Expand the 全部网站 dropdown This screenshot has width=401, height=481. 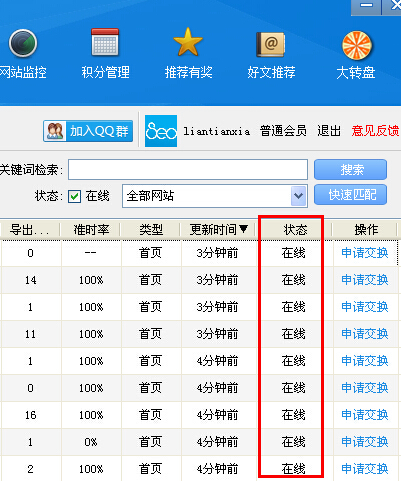(298, 196)
